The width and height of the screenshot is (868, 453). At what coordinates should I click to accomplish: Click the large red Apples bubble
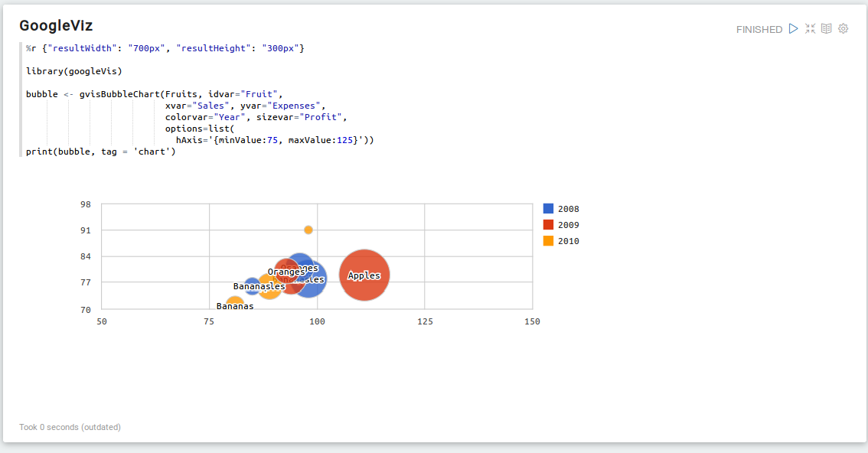[364, 275]
